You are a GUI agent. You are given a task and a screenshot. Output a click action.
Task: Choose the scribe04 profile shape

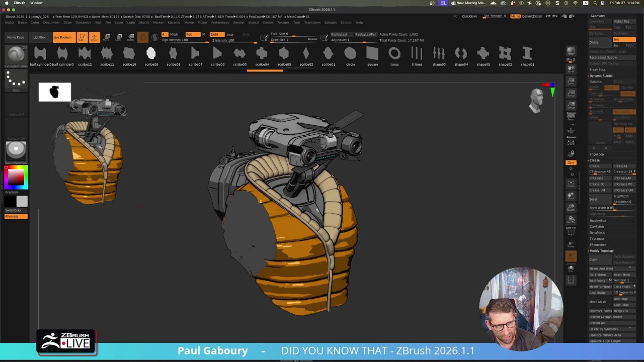262,56
